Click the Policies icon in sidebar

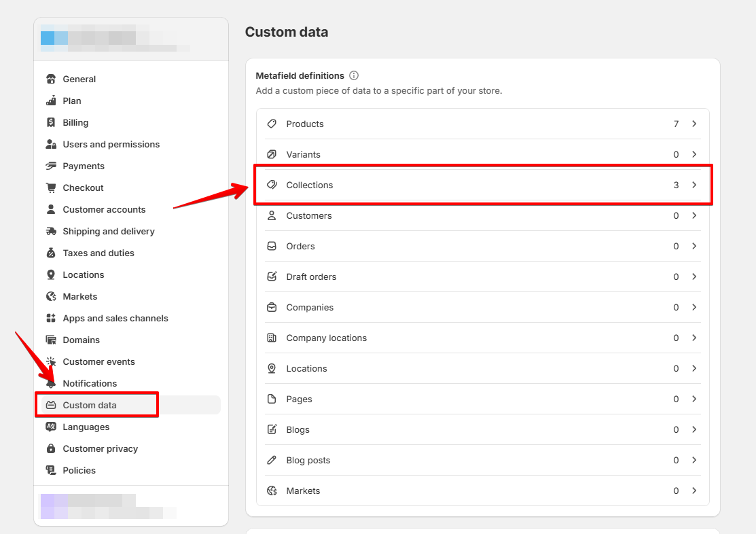51,470
